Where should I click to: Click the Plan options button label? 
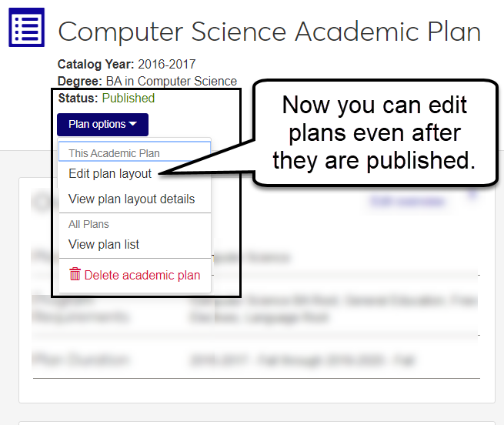point(96,125)
